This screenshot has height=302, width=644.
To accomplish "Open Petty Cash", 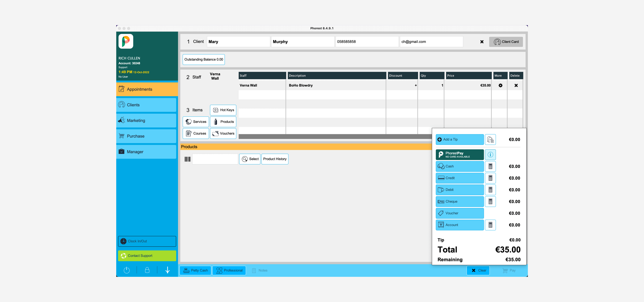I will pos(196,270).
